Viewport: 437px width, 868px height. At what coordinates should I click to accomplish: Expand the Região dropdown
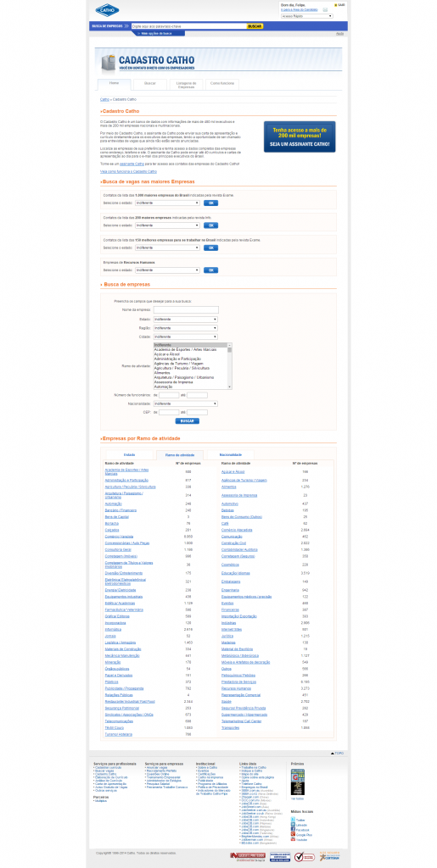coord(185,328)
